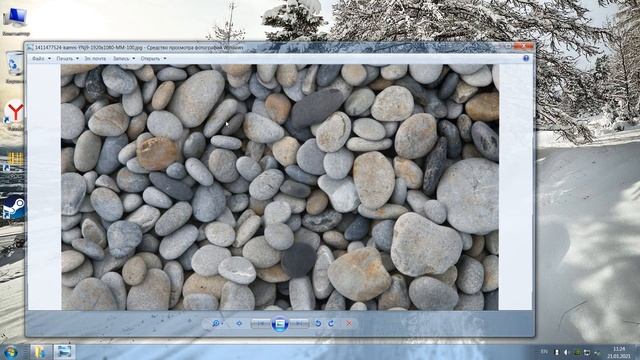Go to the previous photo
Screen dimensions: 640x360
tap(261, 323)
